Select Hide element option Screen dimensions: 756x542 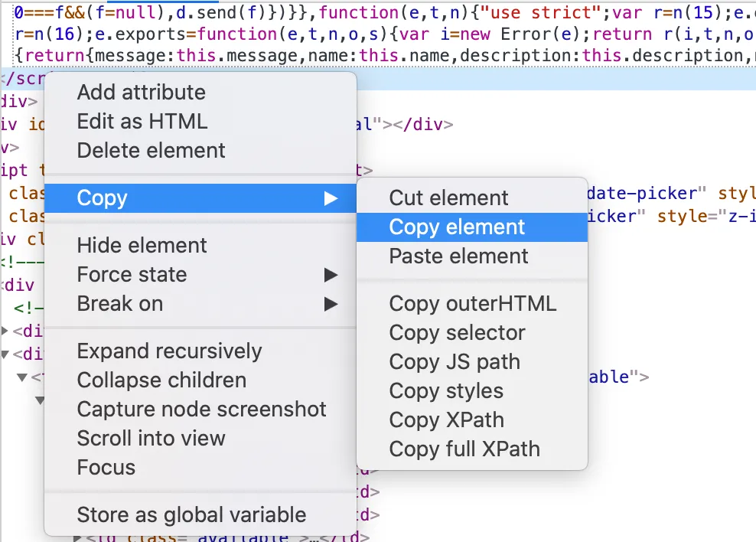(200, 246)
